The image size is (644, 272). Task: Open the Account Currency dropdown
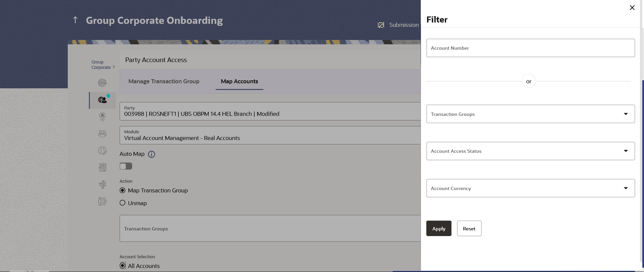[x=530, y=188]
